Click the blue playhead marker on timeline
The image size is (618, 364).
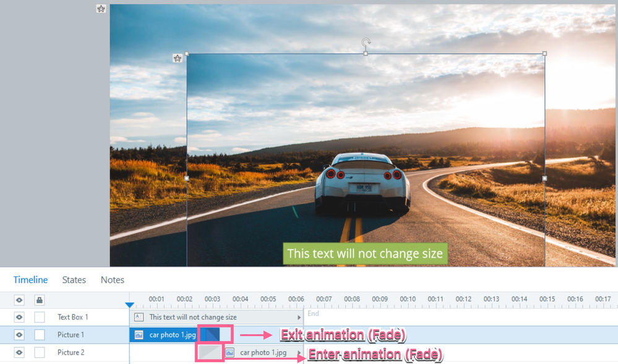coord(130,305)
